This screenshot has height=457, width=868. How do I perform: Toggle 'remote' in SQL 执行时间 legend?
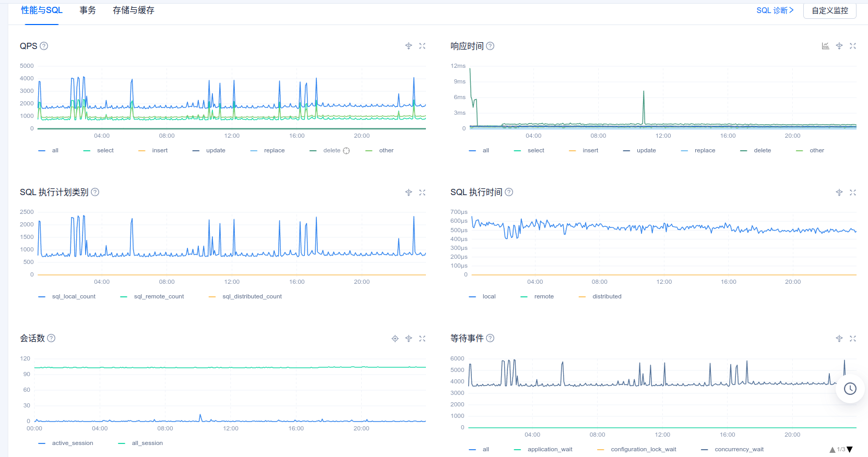click(x=537, y=296)
